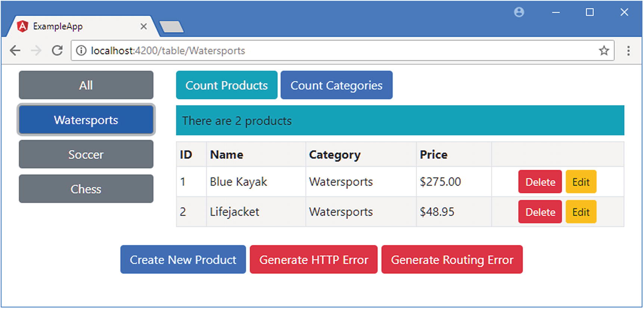Click the browser forward arrow
Screen dimensions: 644x309
tap(36, 50)
